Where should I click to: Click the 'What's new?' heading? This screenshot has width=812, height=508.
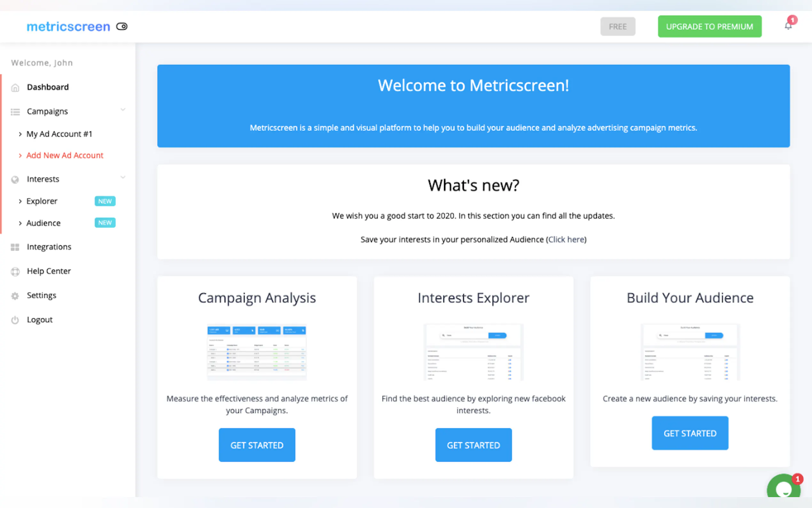point(473,185)
